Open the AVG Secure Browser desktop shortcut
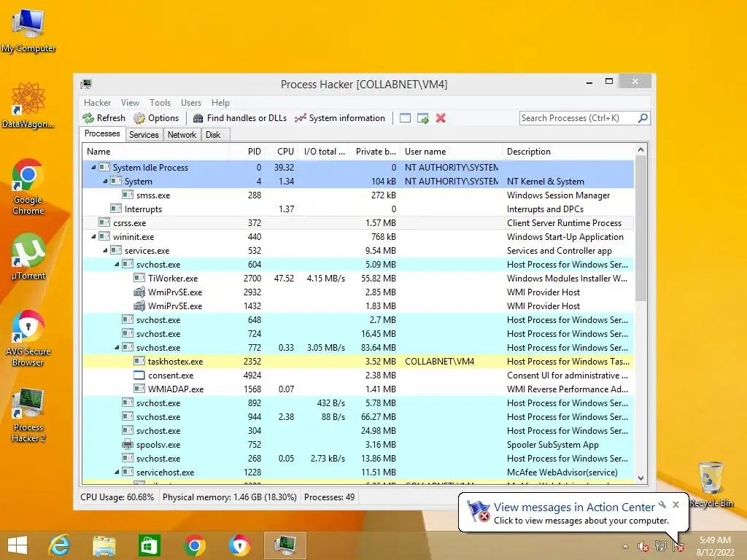 click(x=28, y=338)
